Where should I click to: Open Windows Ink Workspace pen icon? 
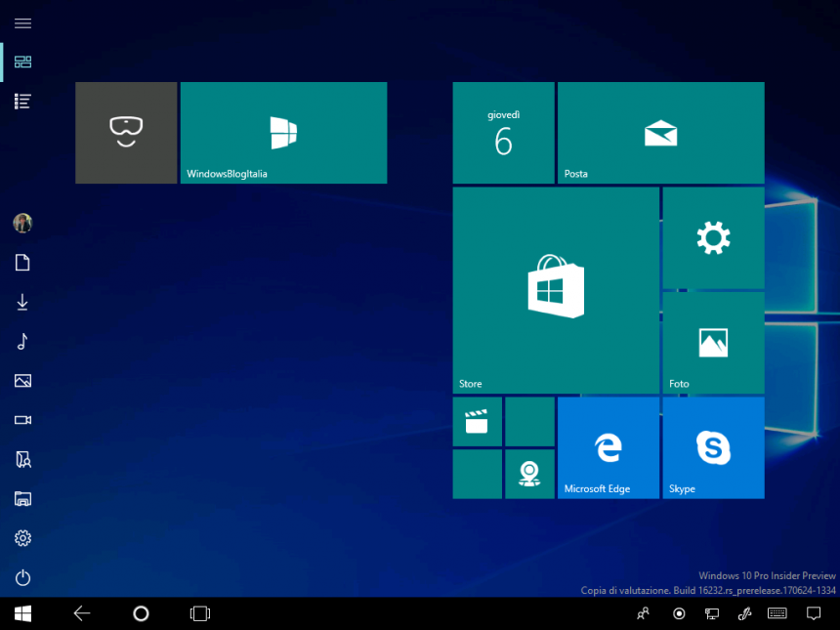pyautogui.click(x=744, y=613)
